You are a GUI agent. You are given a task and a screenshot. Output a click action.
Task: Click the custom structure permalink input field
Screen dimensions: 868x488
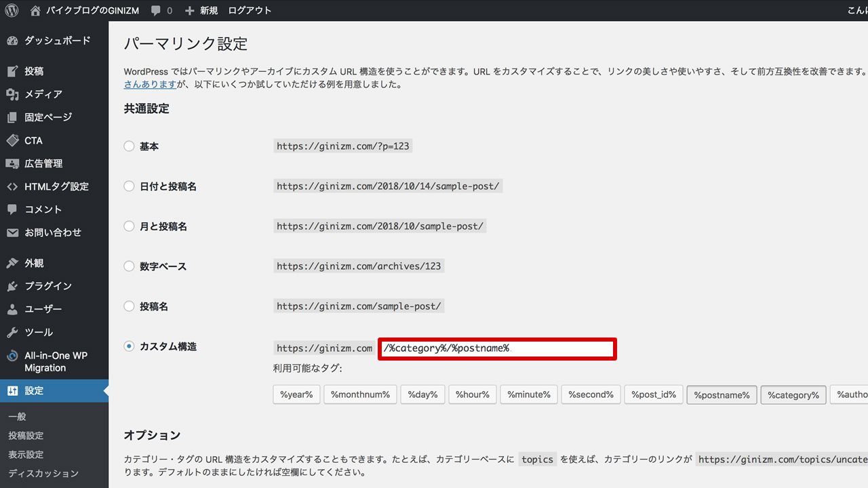tap(497, 348)
